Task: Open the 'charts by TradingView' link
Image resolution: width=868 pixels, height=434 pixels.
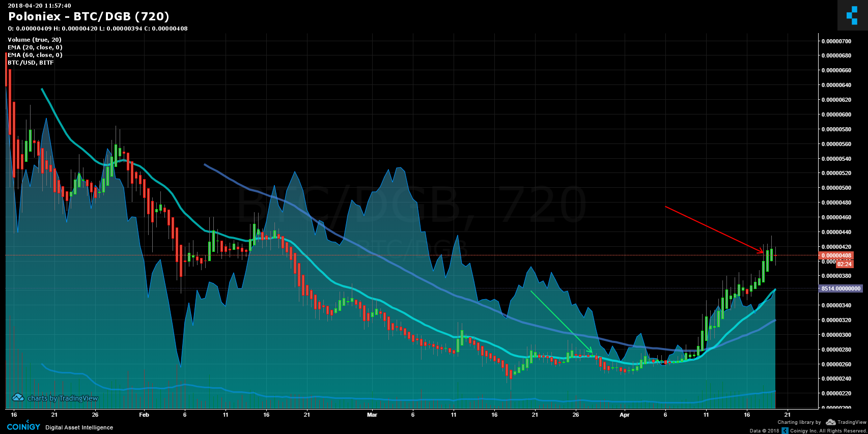Action: [63, 398]
